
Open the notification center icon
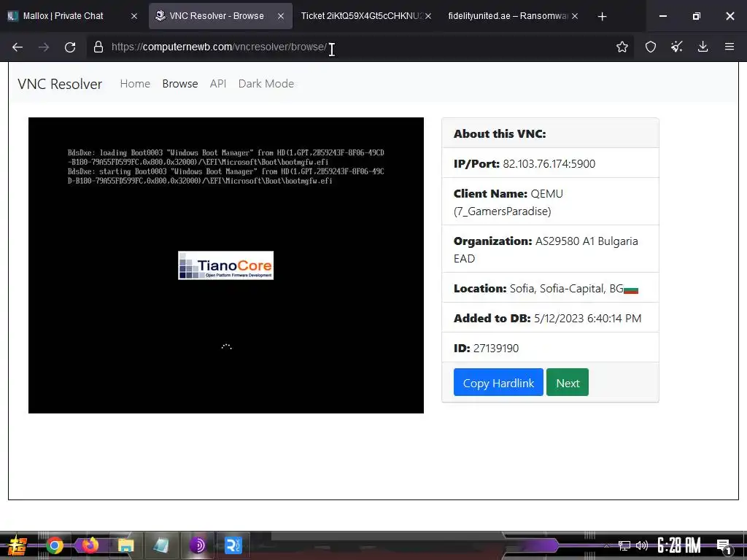click(724, 546)
